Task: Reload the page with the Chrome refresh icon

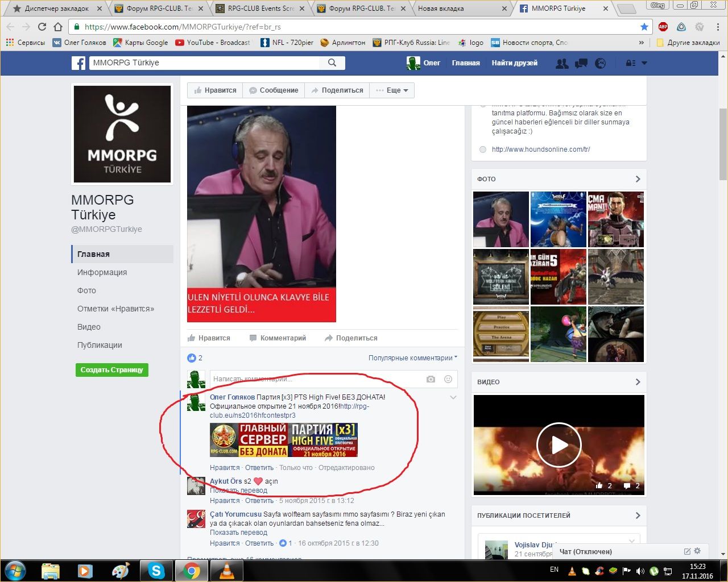Action: click(x=42, y=27)
